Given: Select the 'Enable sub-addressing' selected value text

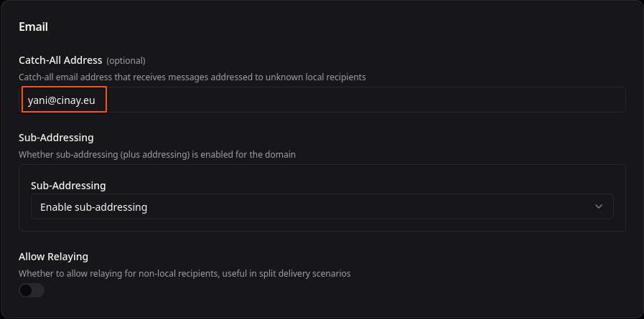Looking at the screenshot, I should tap(93, 207).
